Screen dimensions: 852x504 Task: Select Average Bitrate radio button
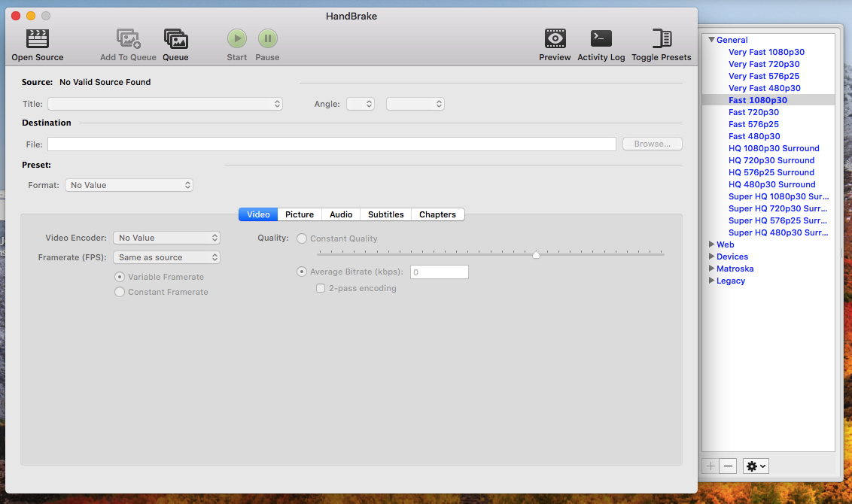(302, 272)
